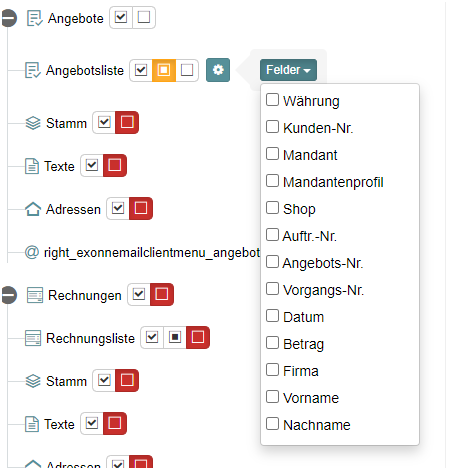Select the Angebotsliste list icon

(33, 70)
